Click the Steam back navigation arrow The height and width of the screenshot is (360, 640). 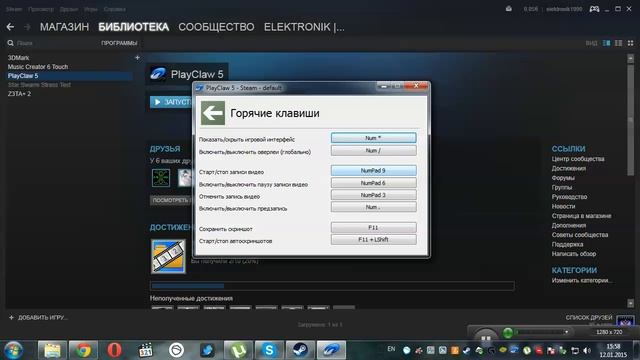(10, 27)
